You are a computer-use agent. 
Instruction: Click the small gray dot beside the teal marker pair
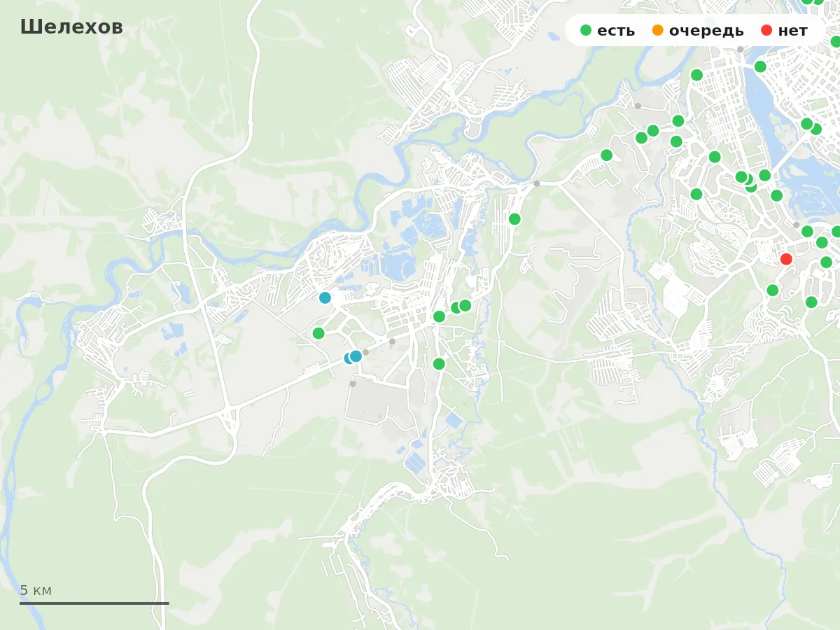click(365, 352)
